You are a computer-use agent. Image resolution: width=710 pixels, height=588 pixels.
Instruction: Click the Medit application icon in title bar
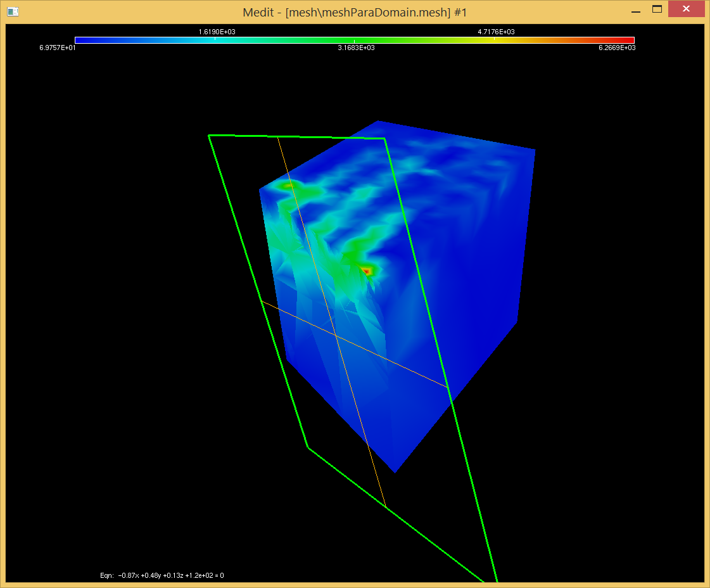[x=13, y=12]
